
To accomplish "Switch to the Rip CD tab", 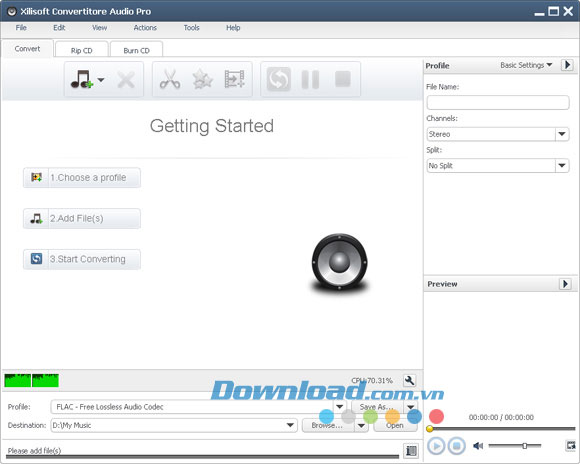I will pyautogui.click(x=81, y=50).
